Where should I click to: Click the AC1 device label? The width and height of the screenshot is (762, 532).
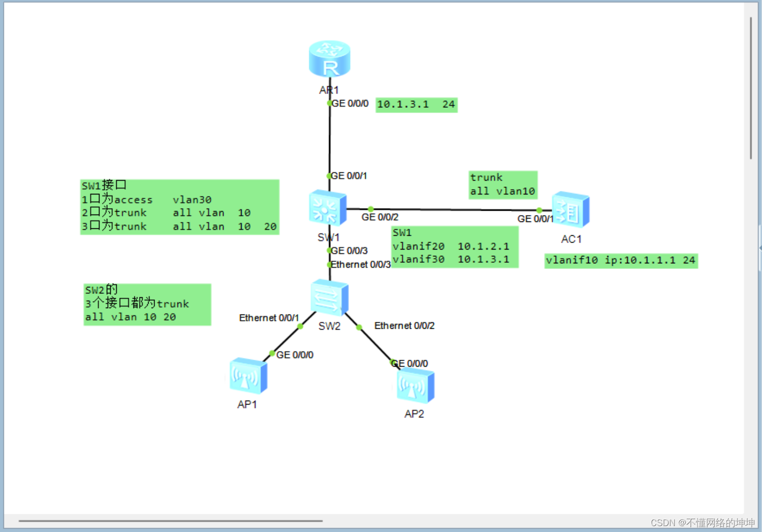(x=571, y=239)
